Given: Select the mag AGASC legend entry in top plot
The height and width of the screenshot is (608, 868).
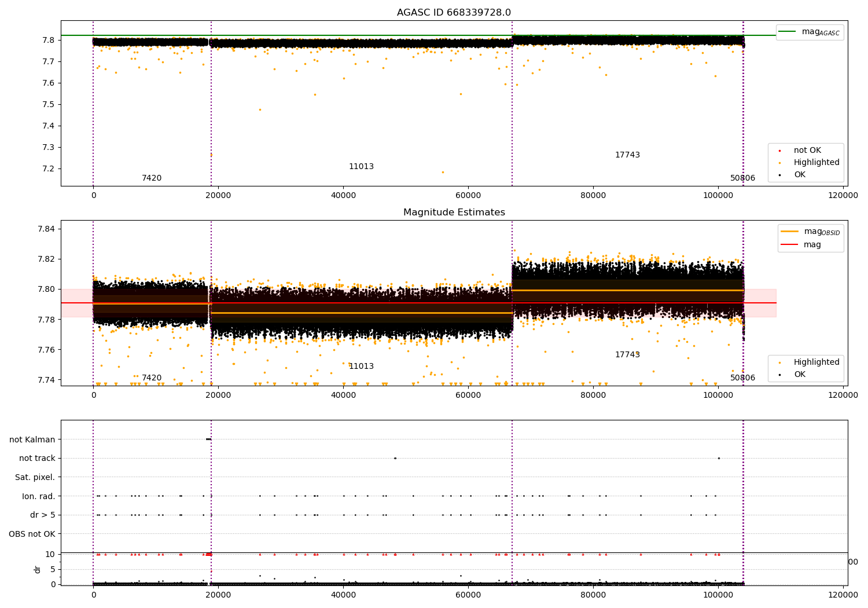Looking at the screenshot, I should 810,32.
